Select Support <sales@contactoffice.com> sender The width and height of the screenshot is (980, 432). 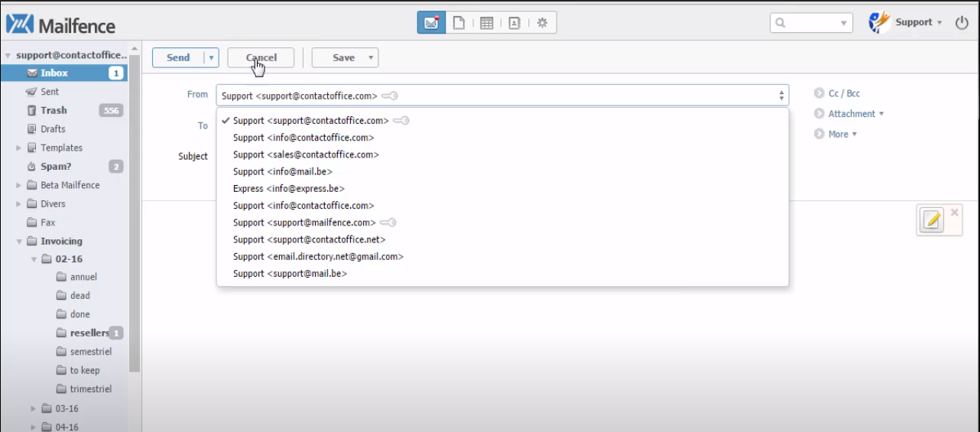(x=502, y=154)
